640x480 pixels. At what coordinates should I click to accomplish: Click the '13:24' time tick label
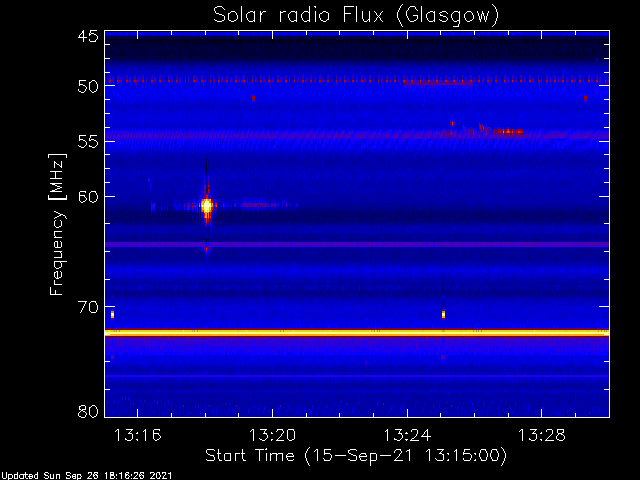click(407, 435)
